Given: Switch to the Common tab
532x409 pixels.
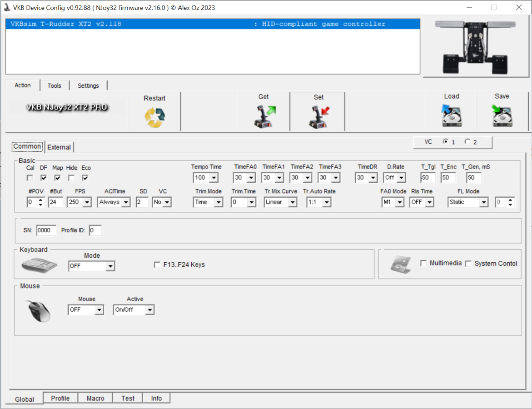Looking at the screenshot, I should [x=27, y=146].
